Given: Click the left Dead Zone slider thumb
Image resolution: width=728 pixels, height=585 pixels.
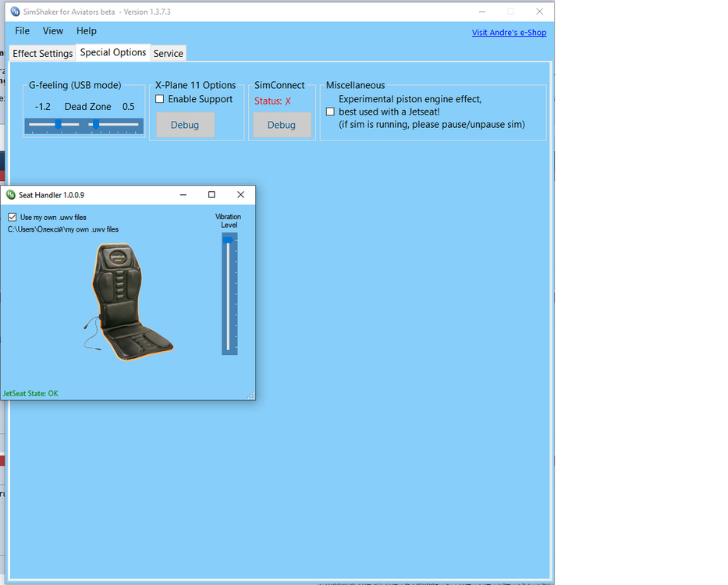Looking at the screenshot, I should [x=57, y=123].
